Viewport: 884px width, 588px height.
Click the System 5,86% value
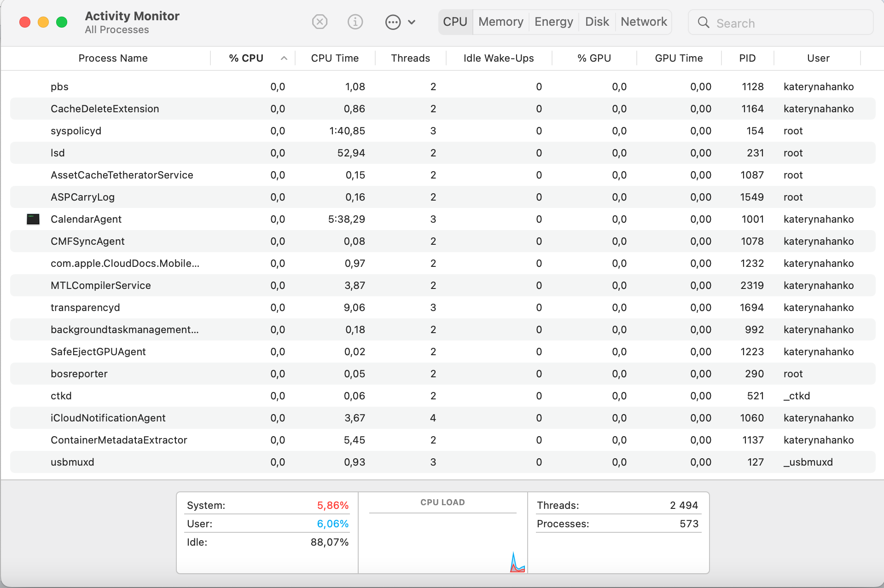point(332,505)
